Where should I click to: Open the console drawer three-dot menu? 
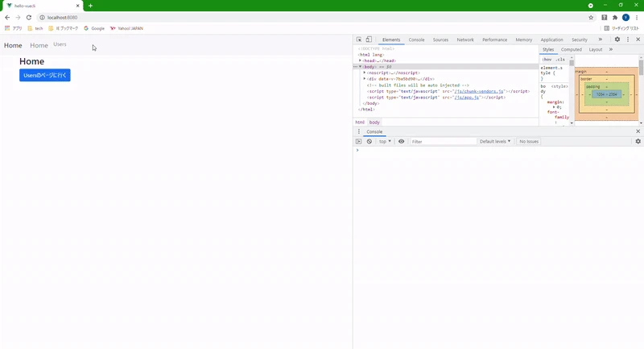358,131
